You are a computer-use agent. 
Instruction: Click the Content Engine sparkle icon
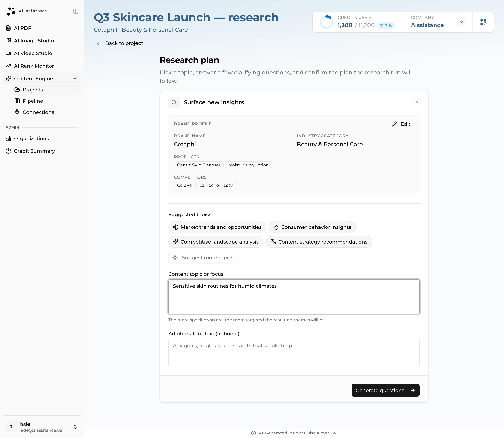(x=8, y=78)
